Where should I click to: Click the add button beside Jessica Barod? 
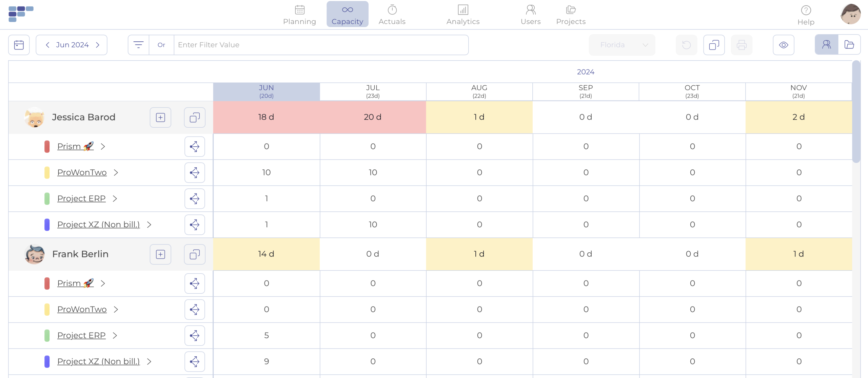point(160,117)
